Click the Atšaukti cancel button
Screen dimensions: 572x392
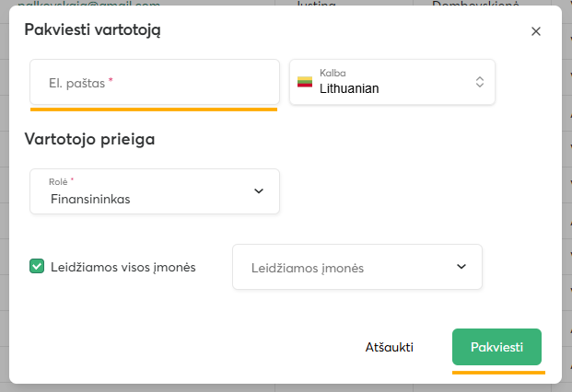(390, 347)
